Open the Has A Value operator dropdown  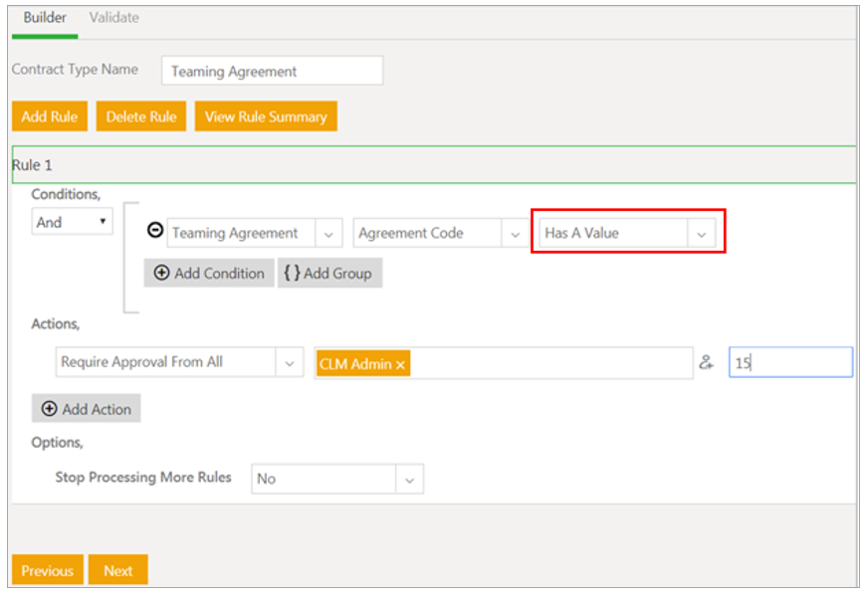[x=700, y=234]
